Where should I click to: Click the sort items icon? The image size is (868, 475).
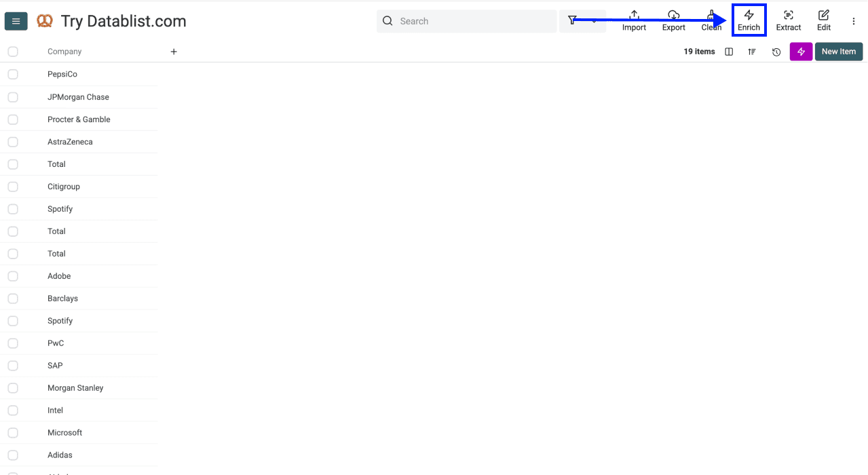point(751,51)
